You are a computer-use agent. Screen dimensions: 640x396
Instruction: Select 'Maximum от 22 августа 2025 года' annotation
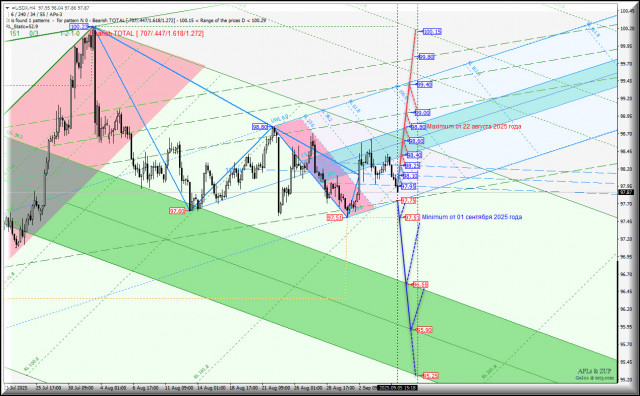(x=474, y=127)
